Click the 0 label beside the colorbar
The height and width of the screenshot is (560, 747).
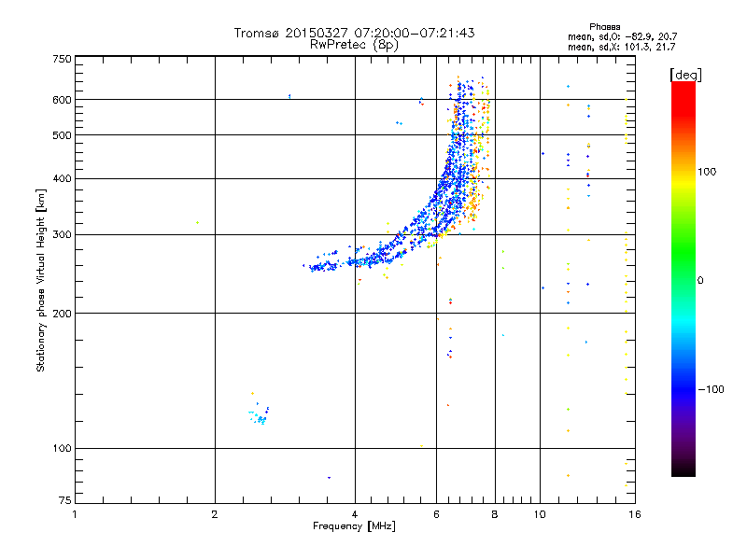tap(699, 281)
